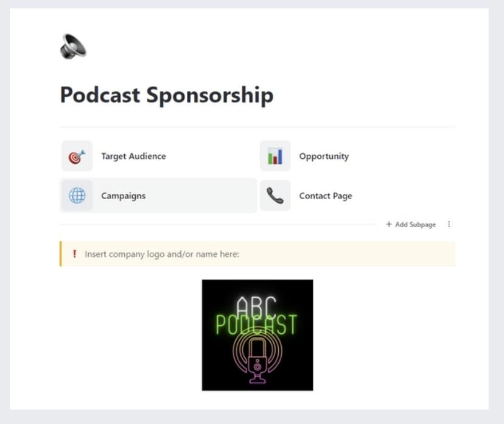Click the plus icon for Add Subpage
This screenshot has width=504, height=424.
tap(389, 224)
